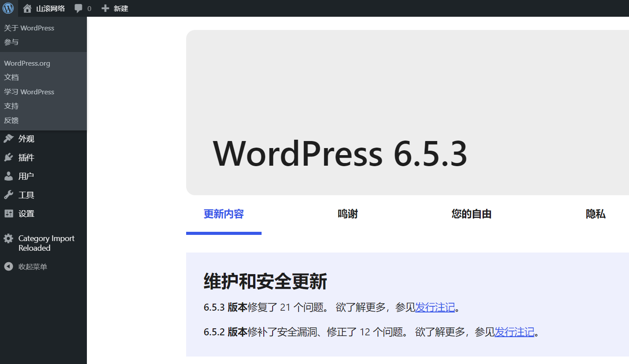
Task: Open 发行注记 link for version 6.5.3
Action: coord(435,307)
